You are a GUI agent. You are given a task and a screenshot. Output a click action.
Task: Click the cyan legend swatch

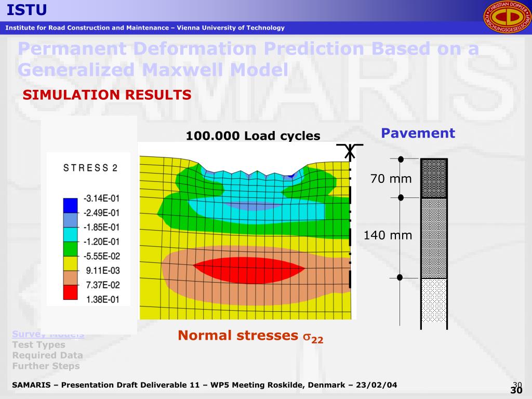coord(70,234)
